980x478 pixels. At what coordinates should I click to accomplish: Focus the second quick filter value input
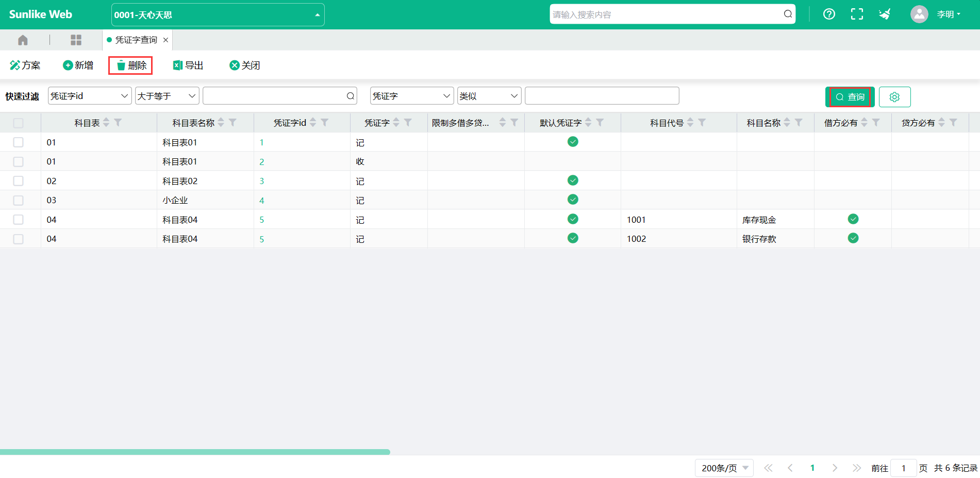[602, 96]
